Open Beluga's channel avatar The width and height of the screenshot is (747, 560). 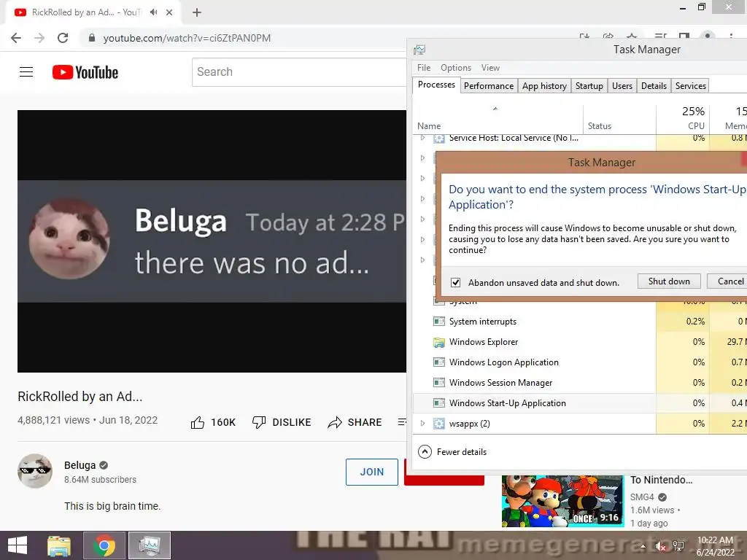click(x=35, y=471)
